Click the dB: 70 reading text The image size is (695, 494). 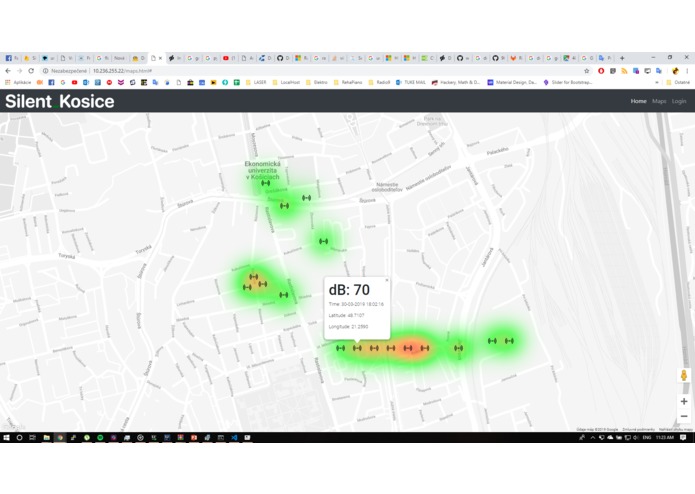point(349,290)
